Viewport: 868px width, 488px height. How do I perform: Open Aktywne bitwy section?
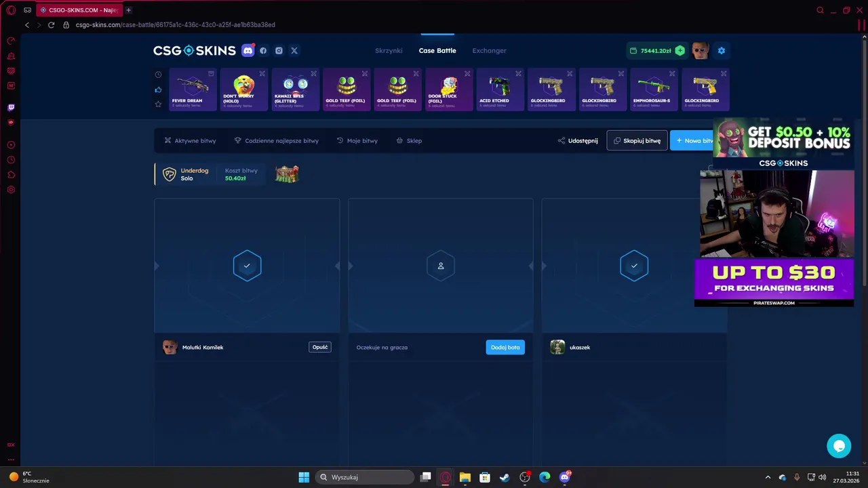click(190, 140)
